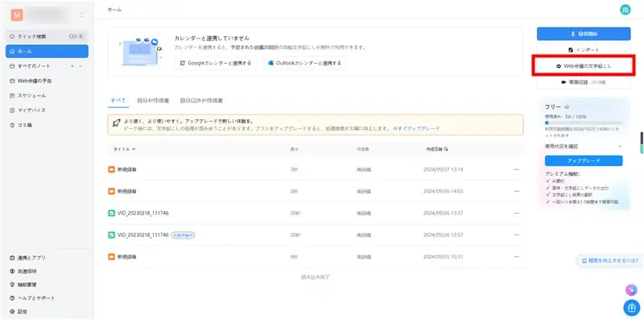Viewport: 644px width, 320px height.
Task: Open more menu for 2024/09/26 14:03 row
Action: tap(516, 191)
